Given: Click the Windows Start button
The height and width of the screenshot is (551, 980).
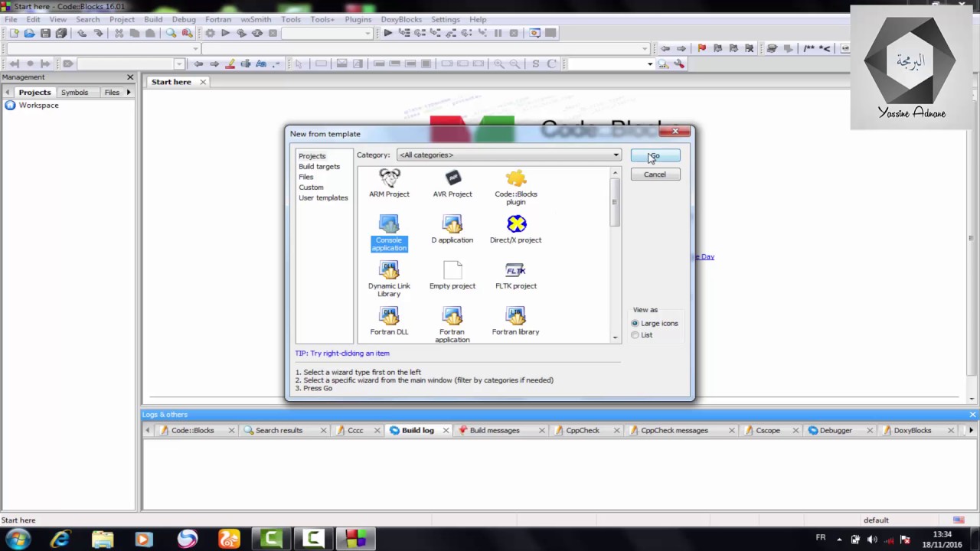Looking at the screenshot, I should click(18, 540).
